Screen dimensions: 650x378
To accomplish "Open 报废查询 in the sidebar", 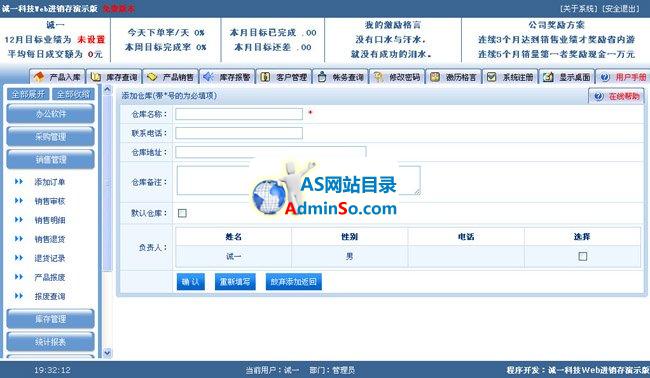I will (x=50, y=296).
